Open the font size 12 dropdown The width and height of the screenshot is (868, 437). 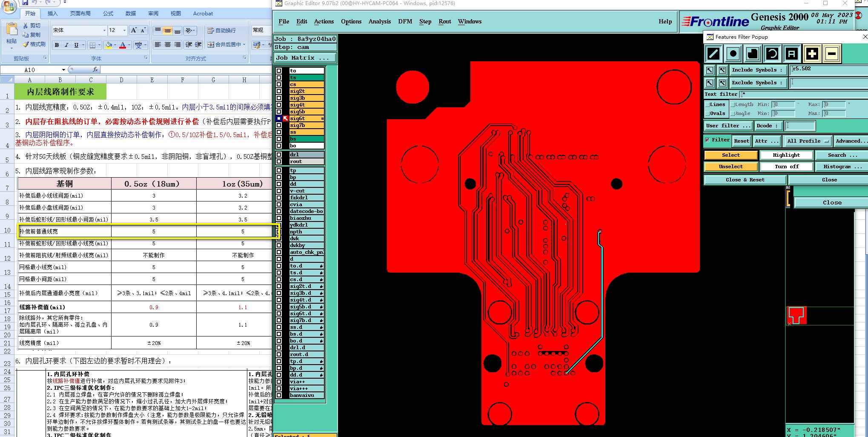coord(124,30)
